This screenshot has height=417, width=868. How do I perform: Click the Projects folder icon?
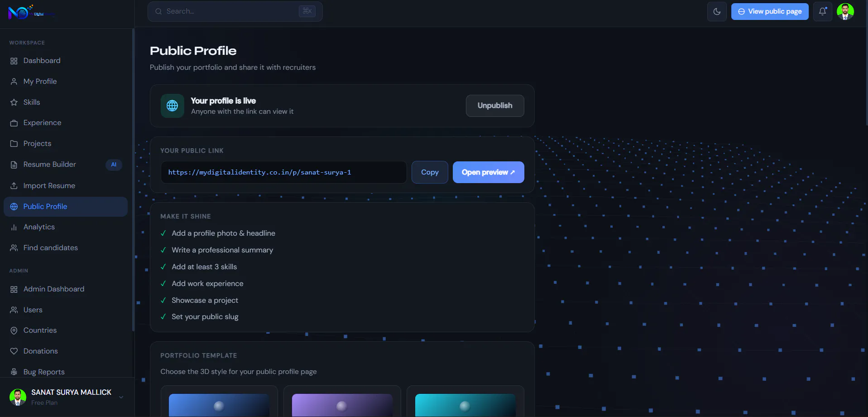pyautogui.click(x=14, y=144)
